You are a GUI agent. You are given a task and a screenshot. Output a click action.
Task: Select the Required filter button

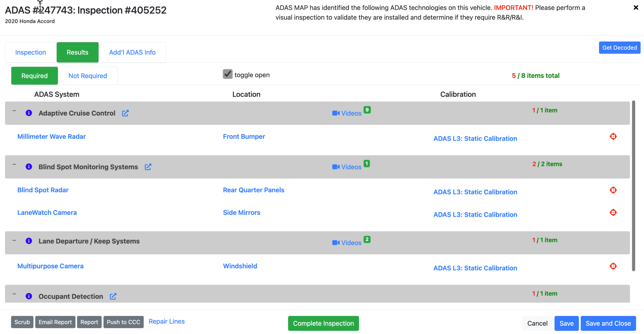(x=34, y=76)
